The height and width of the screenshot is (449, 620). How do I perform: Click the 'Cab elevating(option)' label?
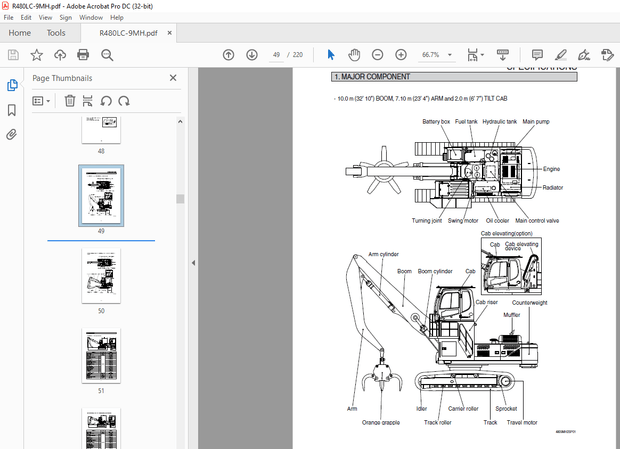507,233
